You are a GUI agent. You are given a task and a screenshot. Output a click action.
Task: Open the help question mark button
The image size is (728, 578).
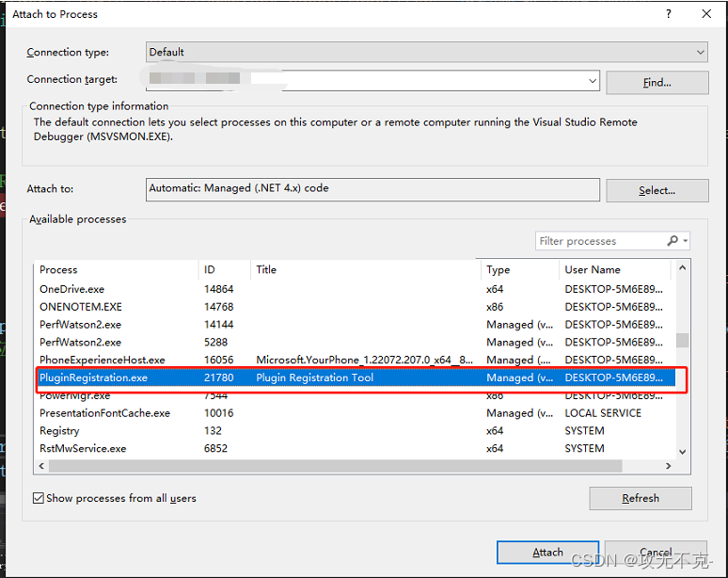click(668, 14)
